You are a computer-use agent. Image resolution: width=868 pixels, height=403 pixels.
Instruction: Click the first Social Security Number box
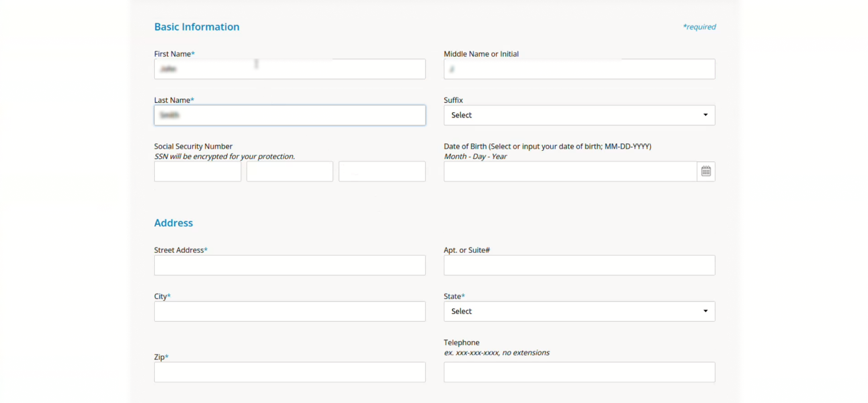(x=198, y=171)
